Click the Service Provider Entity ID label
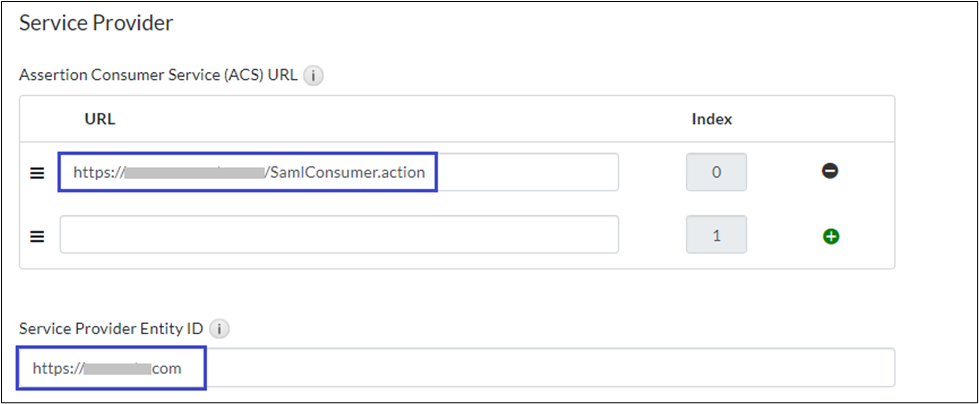979x404 pixels. (x=112, y=328)
